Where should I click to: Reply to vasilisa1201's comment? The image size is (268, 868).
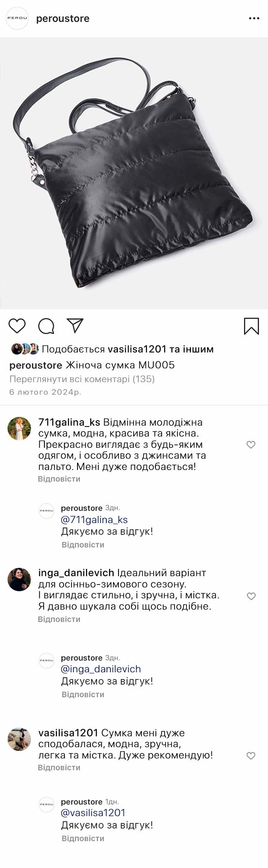point(59,768)
